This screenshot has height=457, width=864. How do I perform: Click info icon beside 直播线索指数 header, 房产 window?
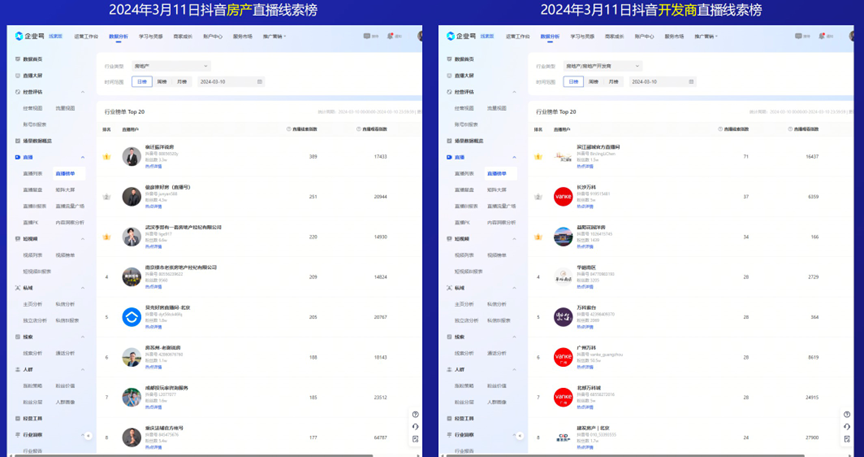click(289, 129)
